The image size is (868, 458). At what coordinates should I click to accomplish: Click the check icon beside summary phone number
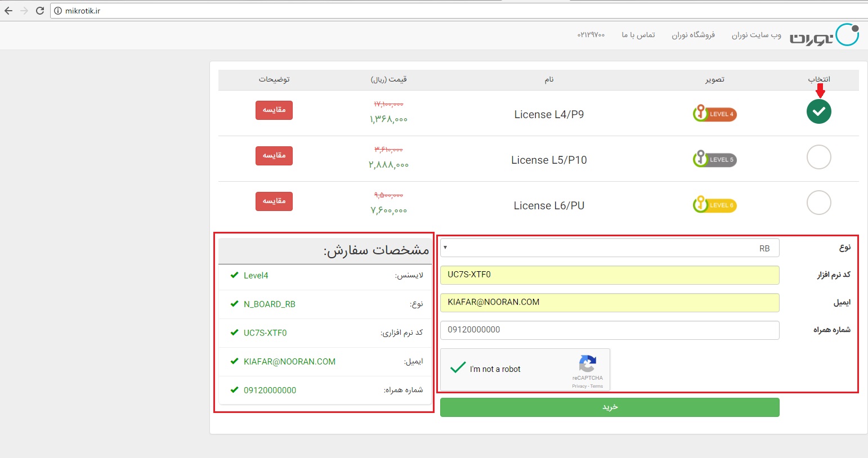click(234, 390)
